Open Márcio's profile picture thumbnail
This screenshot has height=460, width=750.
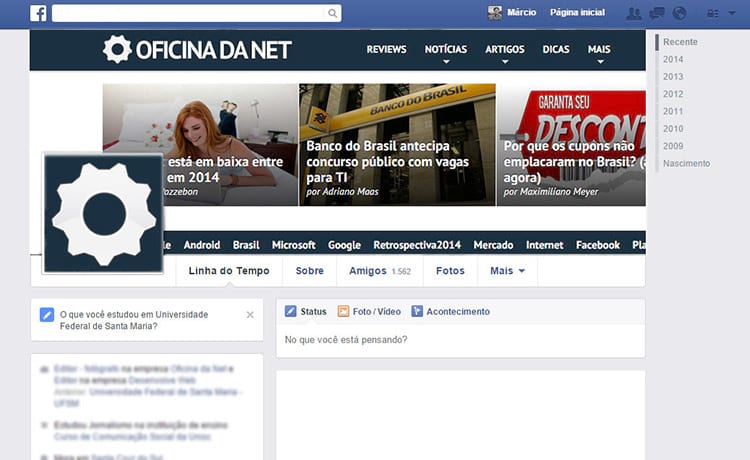click(x=495, y=13)
